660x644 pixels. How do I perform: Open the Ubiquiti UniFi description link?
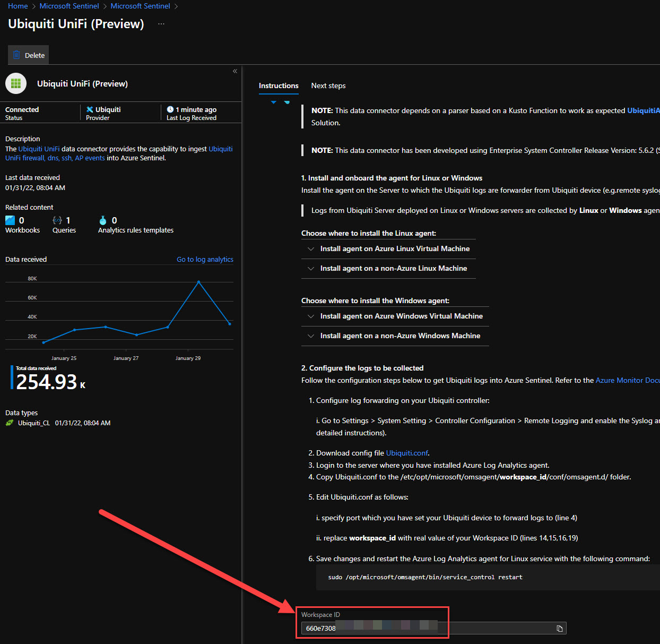39,149
